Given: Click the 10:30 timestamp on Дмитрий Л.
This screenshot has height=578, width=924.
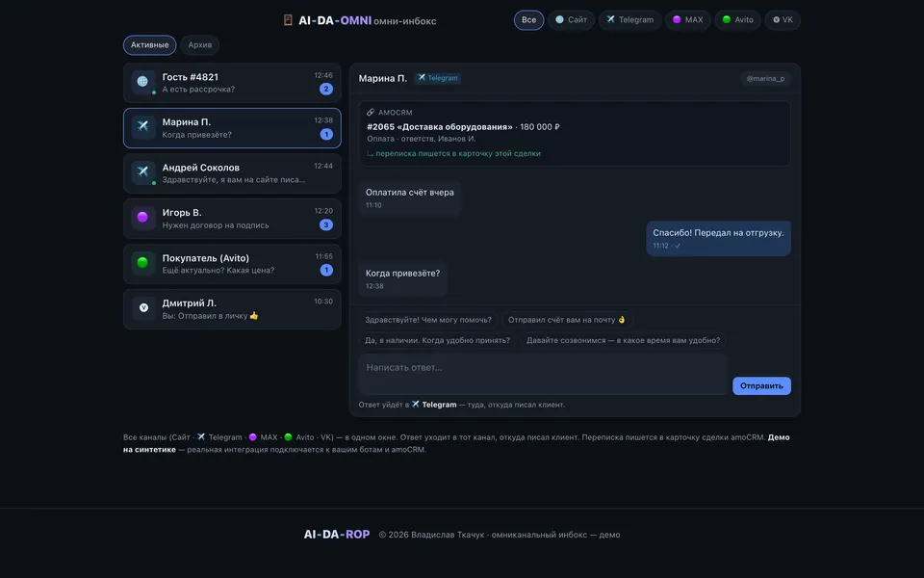Looking at the screenshot, I should pyautogui.click(x=323, y=302).
